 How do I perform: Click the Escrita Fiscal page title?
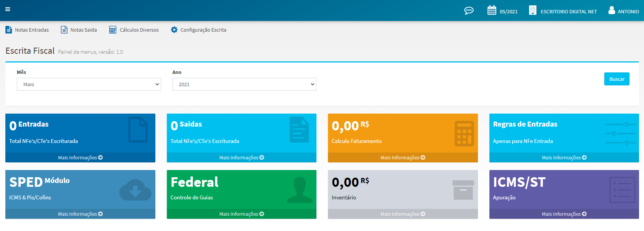click(x=30, y=51)
